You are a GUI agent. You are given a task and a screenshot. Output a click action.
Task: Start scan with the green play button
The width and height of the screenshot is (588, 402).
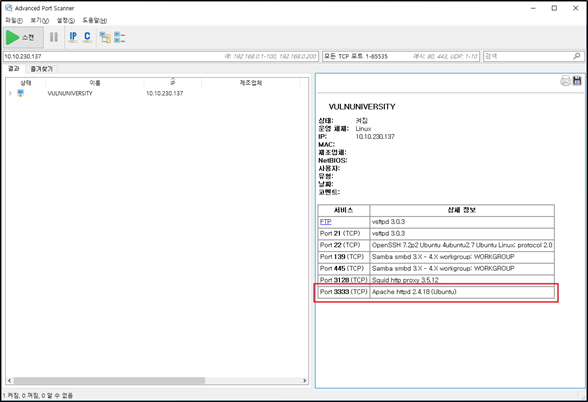tap(23, 37)
